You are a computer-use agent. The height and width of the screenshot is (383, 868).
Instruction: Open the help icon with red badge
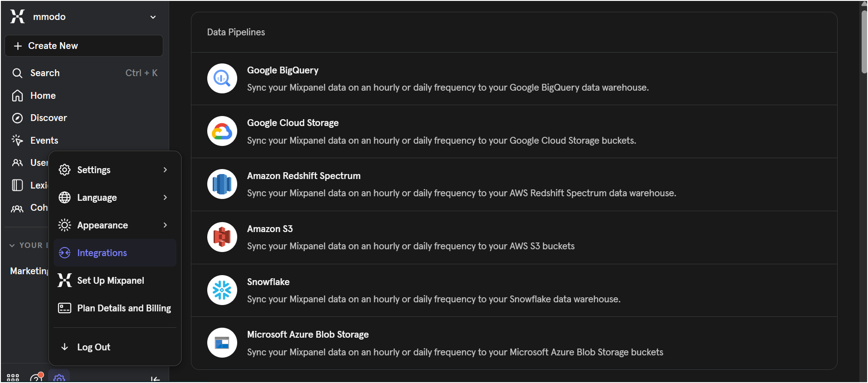[36, 378]
